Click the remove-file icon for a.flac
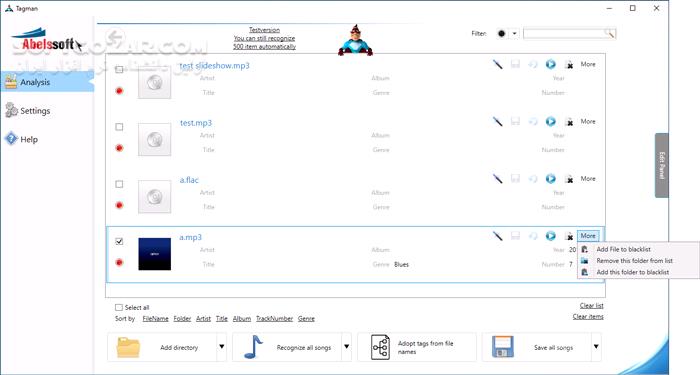 pos(569,179)
